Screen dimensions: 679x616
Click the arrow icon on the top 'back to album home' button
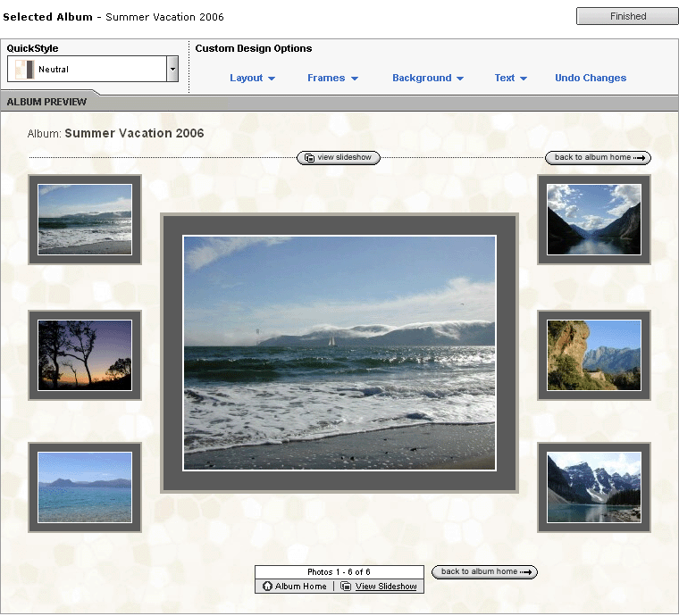pos(640,158)
